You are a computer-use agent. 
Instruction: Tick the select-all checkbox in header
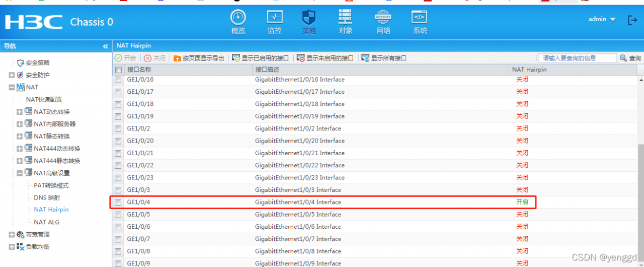tap(118, 70)
